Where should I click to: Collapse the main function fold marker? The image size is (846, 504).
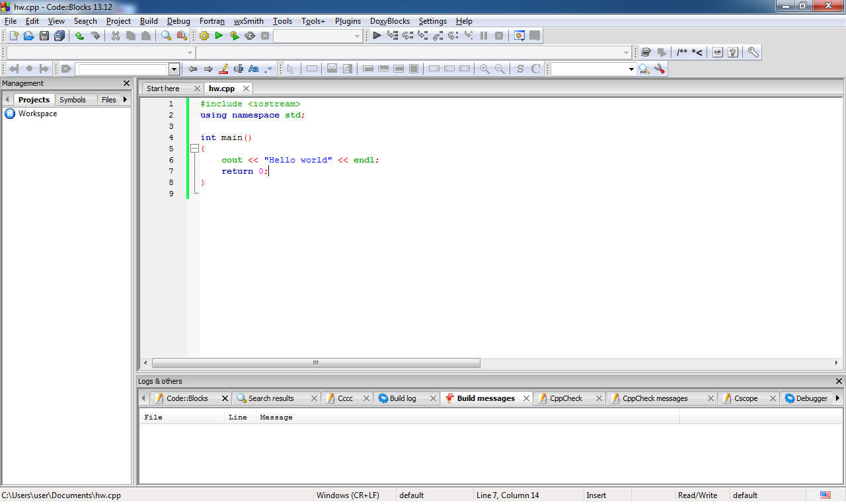(x=194, y=149)
